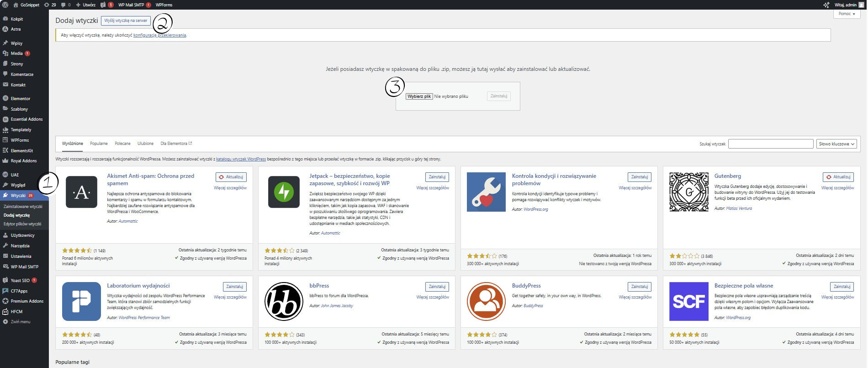868x368 pixels.
Task: Expand the Pomoc help dropdown
Action: point(847,14)
